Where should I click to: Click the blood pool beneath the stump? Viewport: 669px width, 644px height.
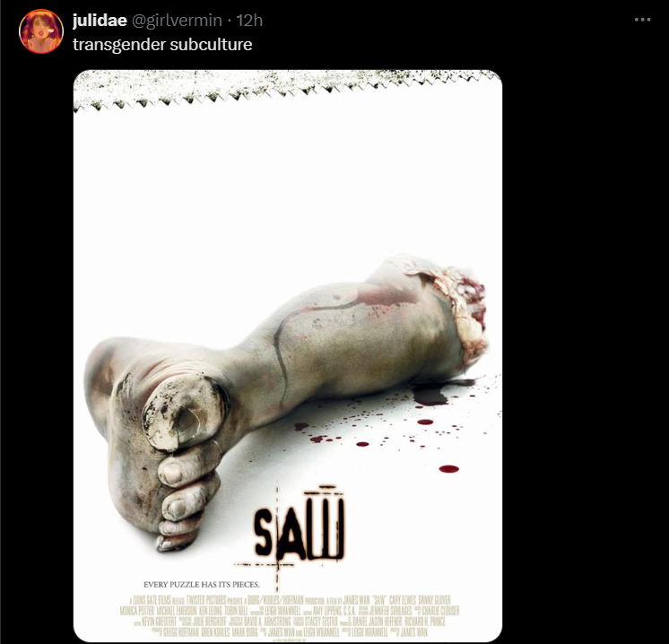(x=431, y=396)
